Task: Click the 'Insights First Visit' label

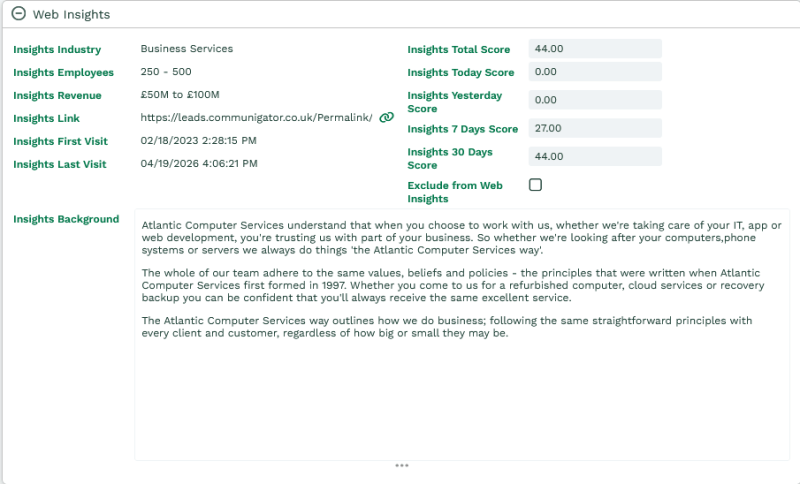Action: point(60,141)
